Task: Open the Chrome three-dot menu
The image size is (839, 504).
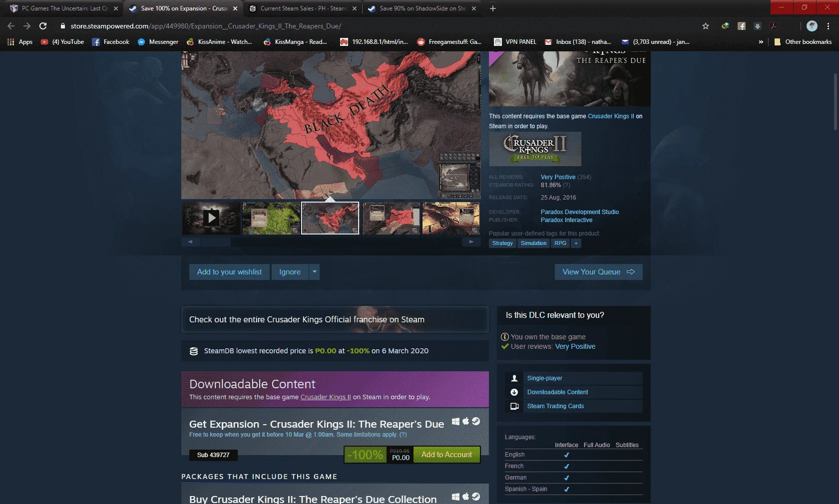Action: (x=828, y=26)
